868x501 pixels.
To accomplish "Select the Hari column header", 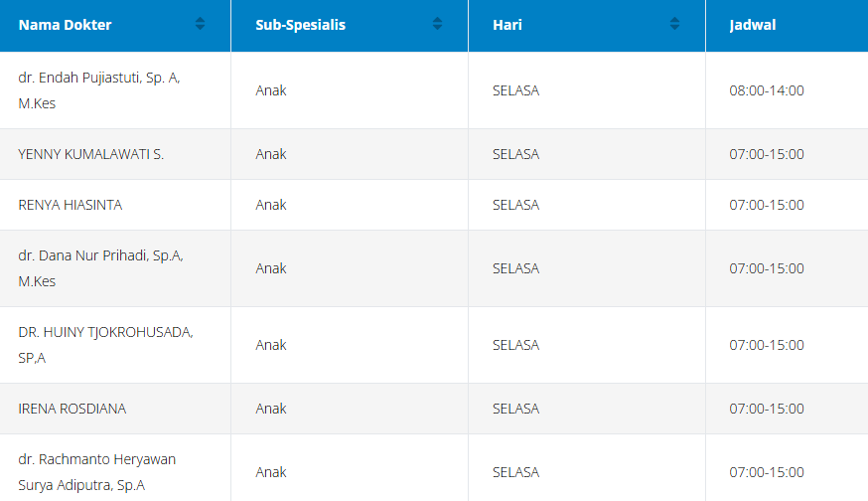I will pos(507,25).
